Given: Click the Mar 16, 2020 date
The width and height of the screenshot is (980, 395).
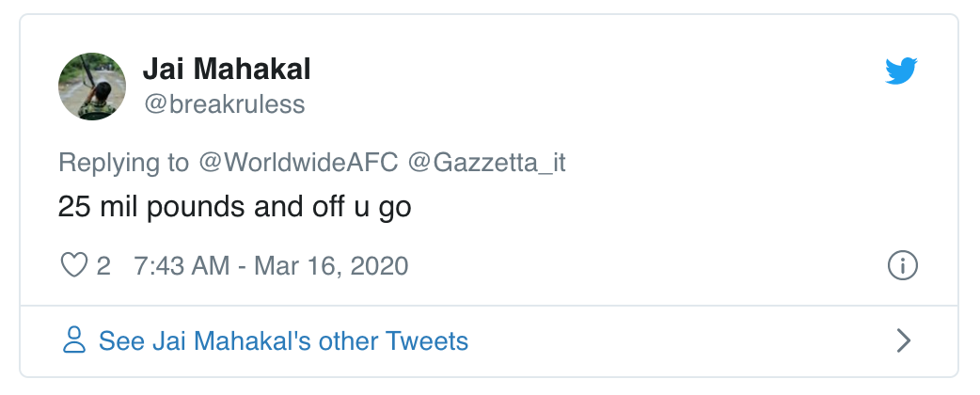Looking at the screenshot, I should [x=331, y=266].
